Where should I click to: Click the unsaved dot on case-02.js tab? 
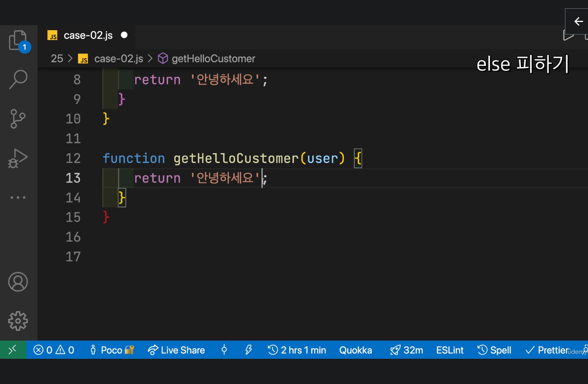point(124,35)
